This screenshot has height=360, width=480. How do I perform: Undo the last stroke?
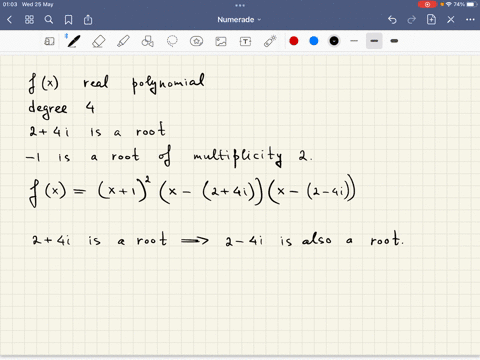pos(392,20)
